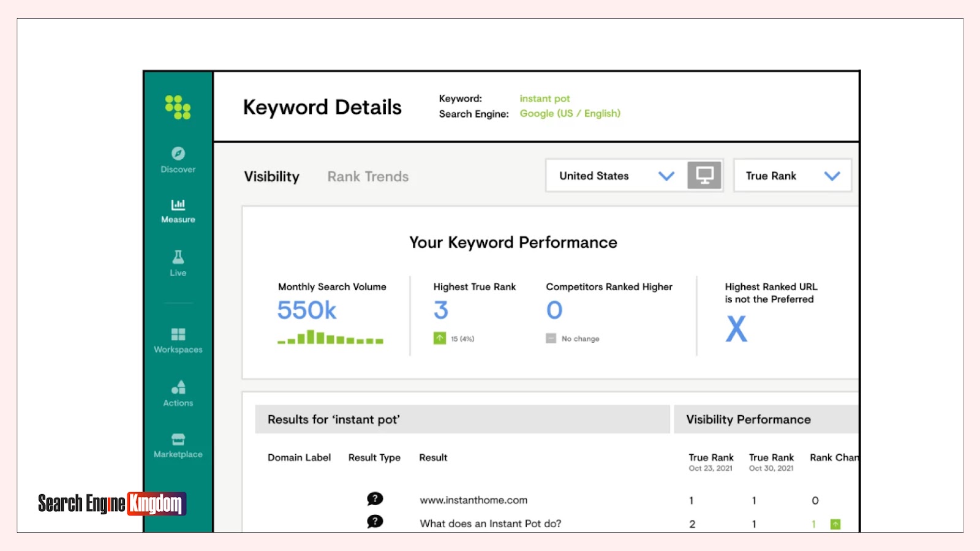This screenshot has height=551, width=980.
Task: Click the Live sidebar label
Action: point(178,273)
